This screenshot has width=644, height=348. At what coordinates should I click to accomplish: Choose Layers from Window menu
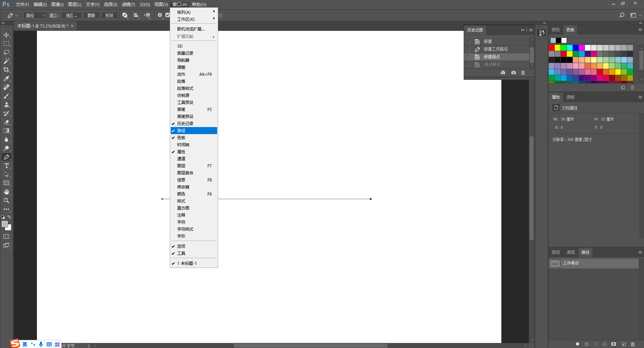point(194,166)
